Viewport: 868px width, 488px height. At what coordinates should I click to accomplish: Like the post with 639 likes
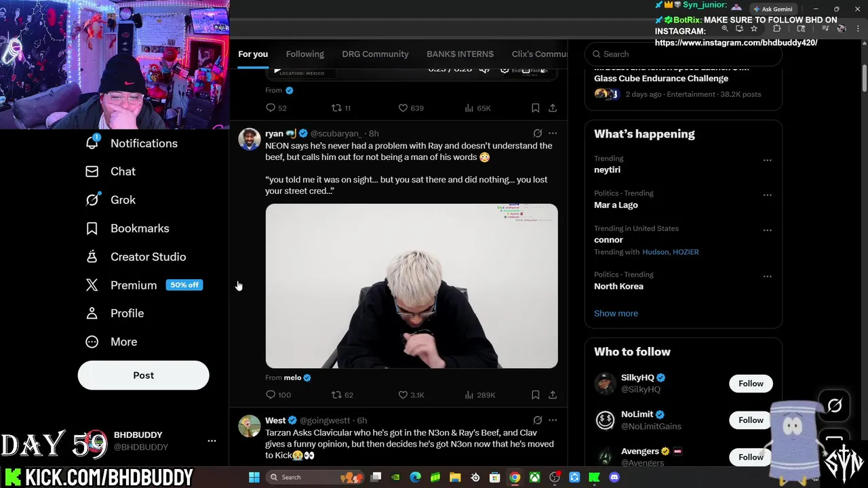coord(411,108)
